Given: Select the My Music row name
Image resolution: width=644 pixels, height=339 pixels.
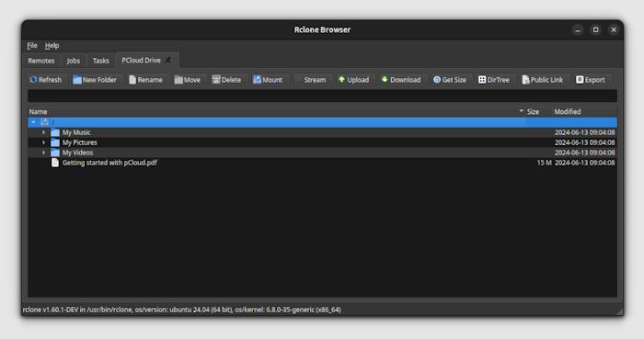Looking at the screenshot, I should point(76,132).
